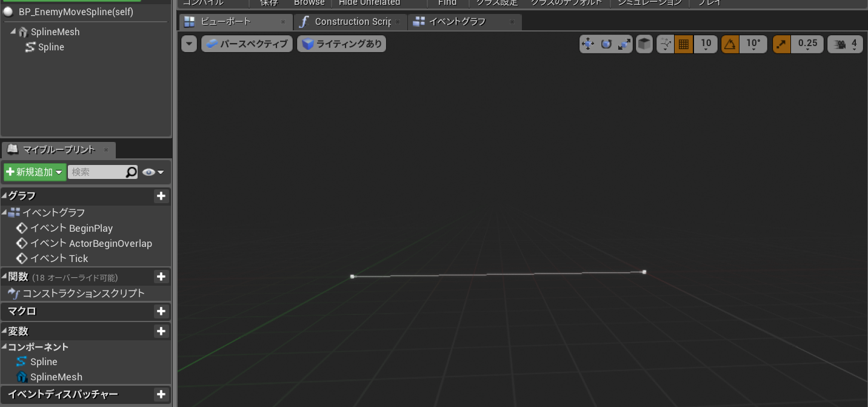Select イベント BeginPlay in the graph list
Image resolution: width=868 pixels, height=407 pixels.
pos(72,228)
